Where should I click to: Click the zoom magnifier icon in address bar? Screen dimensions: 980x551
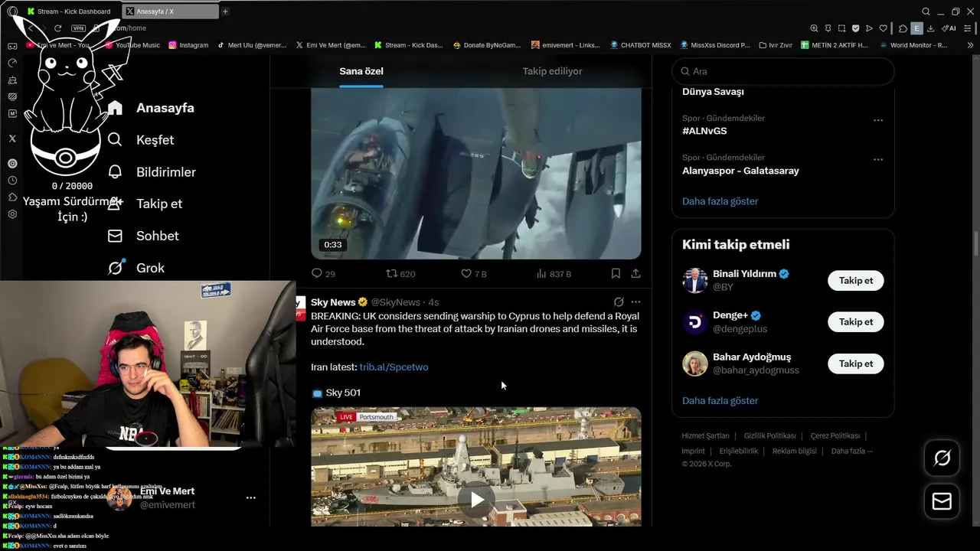pos(814,28)
